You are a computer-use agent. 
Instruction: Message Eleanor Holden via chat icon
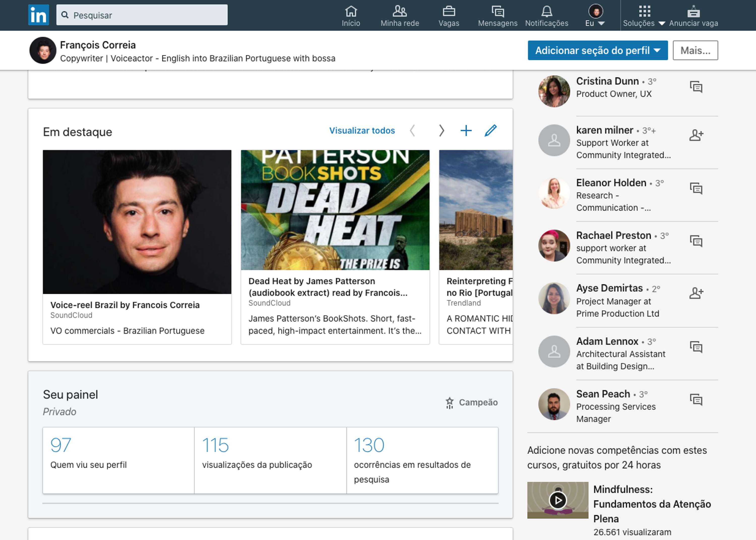click(696, 189)
